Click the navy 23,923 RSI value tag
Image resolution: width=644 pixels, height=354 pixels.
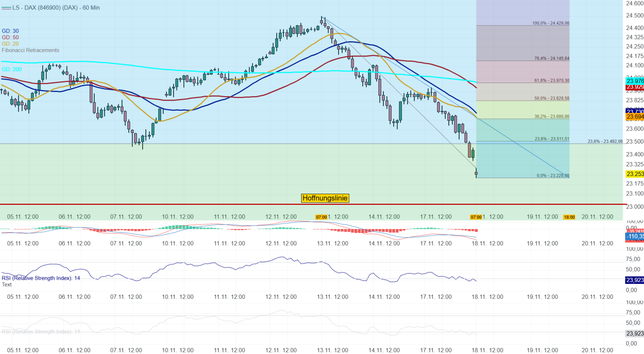pyautogui.click(x=635, y=280)
